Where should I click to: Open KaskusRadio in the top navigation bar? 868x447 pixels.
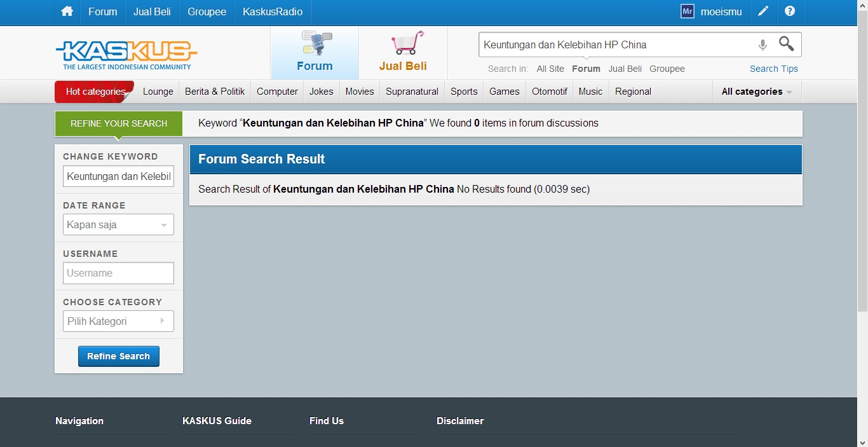coord(273,11)
